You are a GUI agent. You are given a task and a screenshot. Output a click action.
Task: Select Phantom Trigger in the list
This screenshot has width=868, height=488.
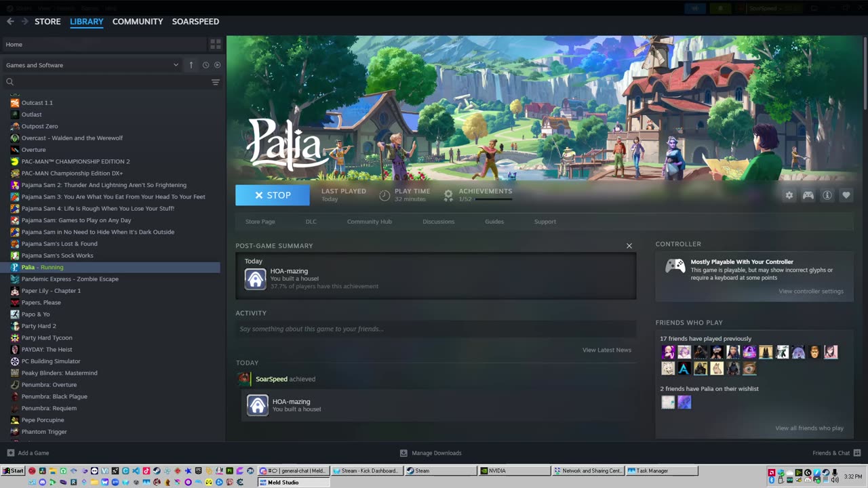(x=44, y=432)
